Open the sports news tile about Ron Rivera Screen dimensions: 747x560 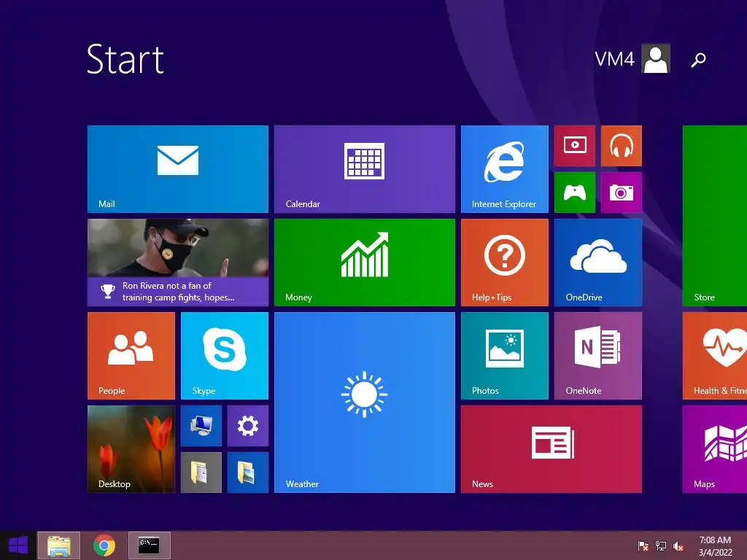click(178, 262)
